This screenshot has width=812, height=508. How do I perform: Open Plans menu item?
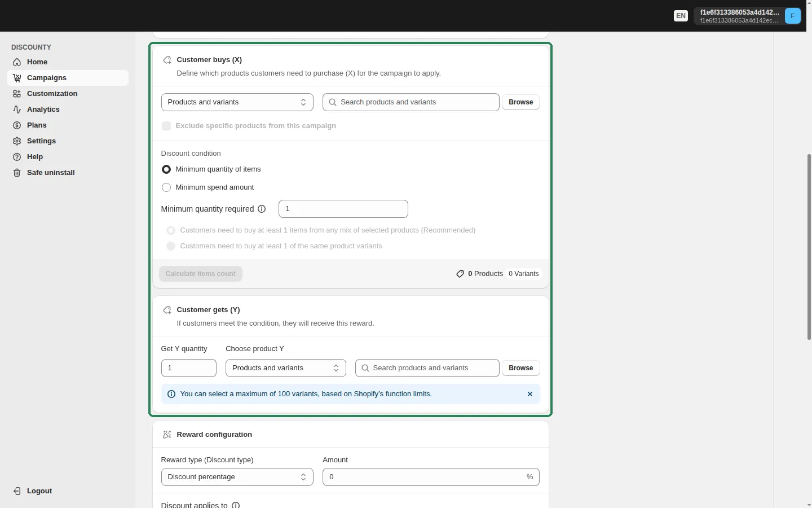click(x=68, y=125)
